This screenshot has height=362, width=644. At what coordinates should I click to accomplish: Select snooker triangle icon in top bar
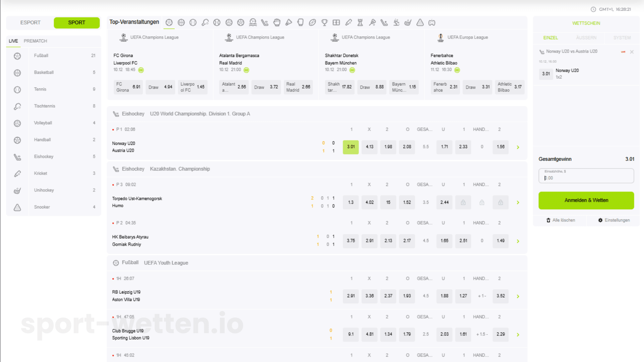coord(420,23)
